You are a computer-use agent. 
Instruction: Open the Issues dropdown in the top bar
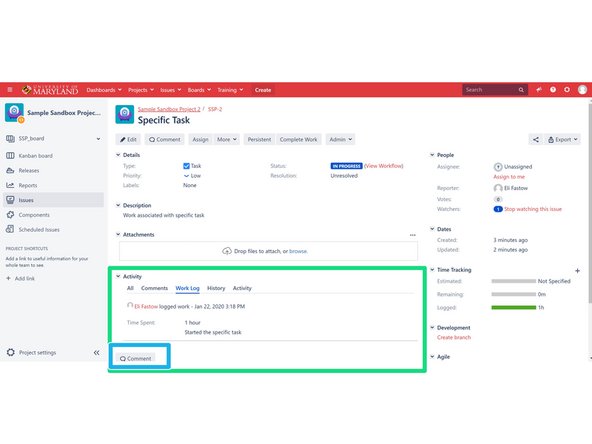[171, 90]
